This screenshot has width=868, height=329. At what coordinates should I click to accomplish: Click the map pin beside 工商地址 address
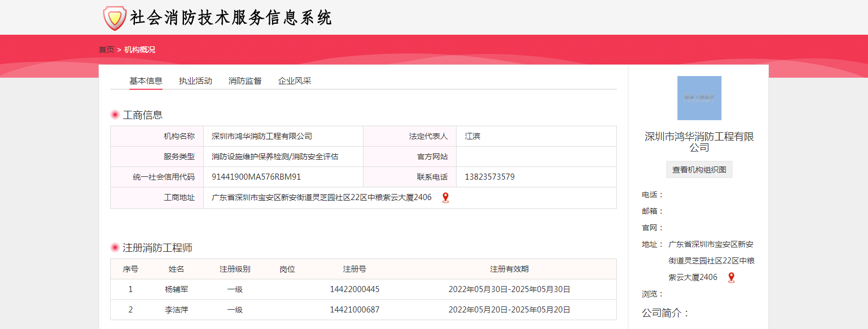coord(446,197)
